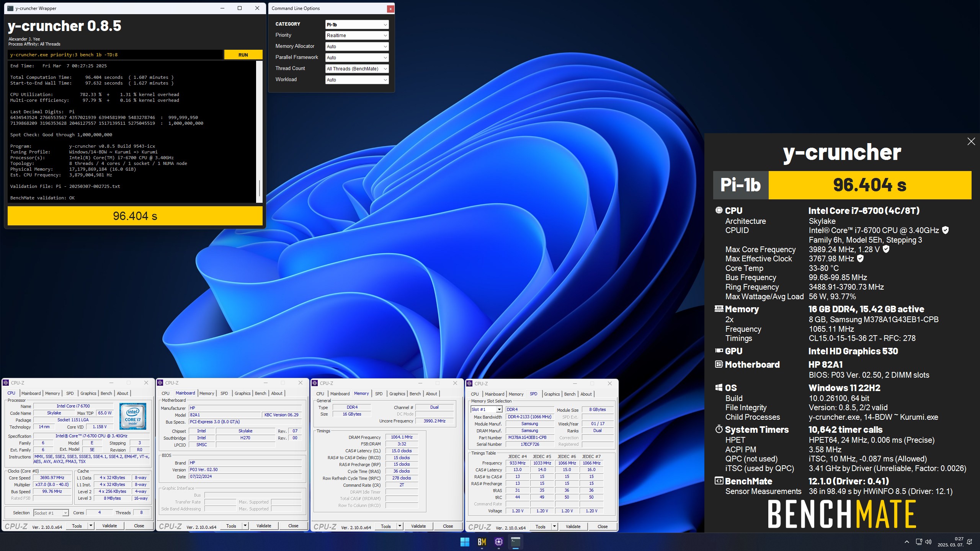Open Tools dropdown arrow in first CPU-Z window
The height and width of the screenshot is (551, 980).
[x=91, y=526]
